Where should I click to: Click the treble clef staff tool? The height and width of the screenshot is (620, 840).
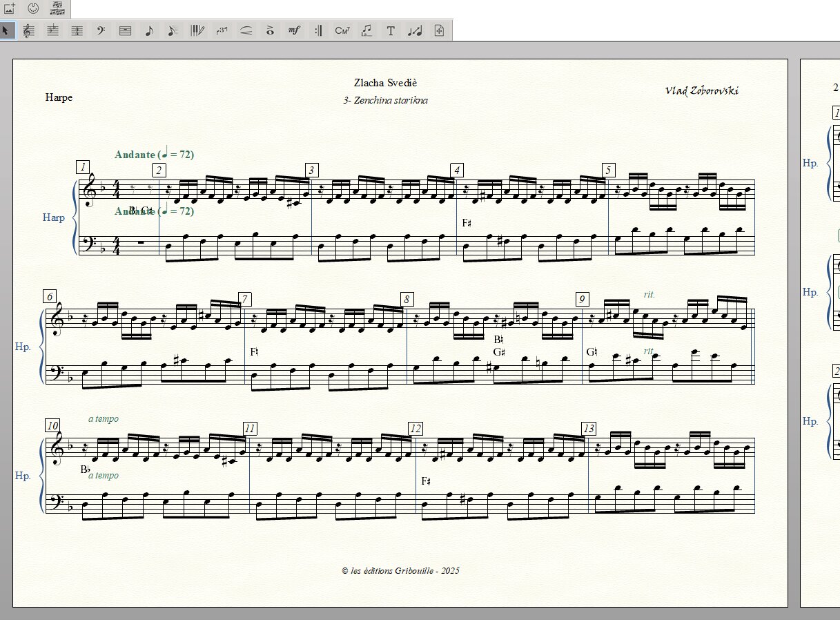pos(28,30)
